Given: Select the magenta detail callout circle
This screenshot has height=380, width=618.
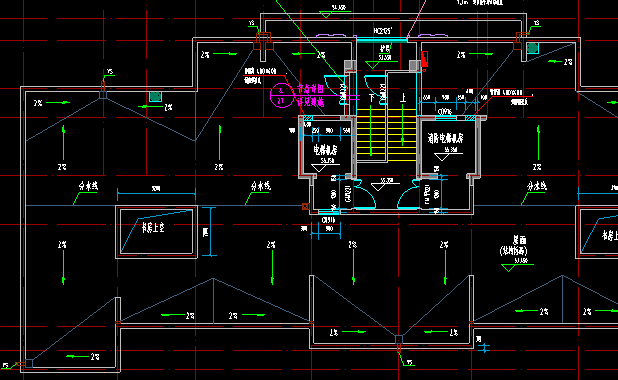Looking at the screenshot, I should click(x=281, y=95).
